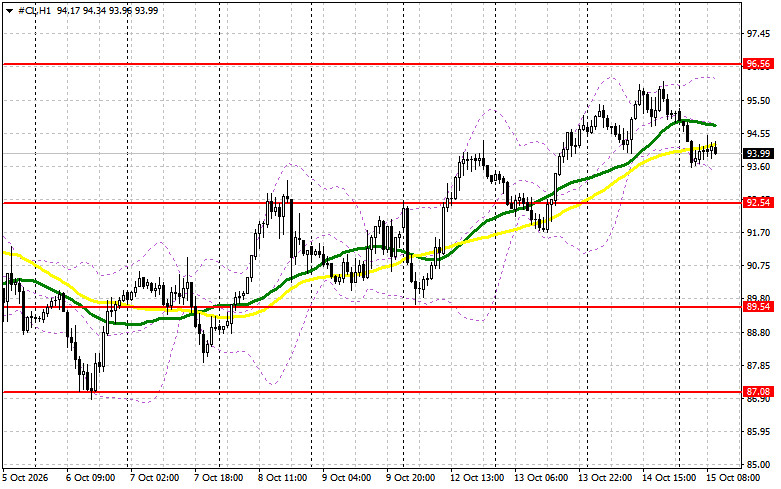Click the 89.54 red level price label
Screen dimensions: 781x489
pos(758,307)
